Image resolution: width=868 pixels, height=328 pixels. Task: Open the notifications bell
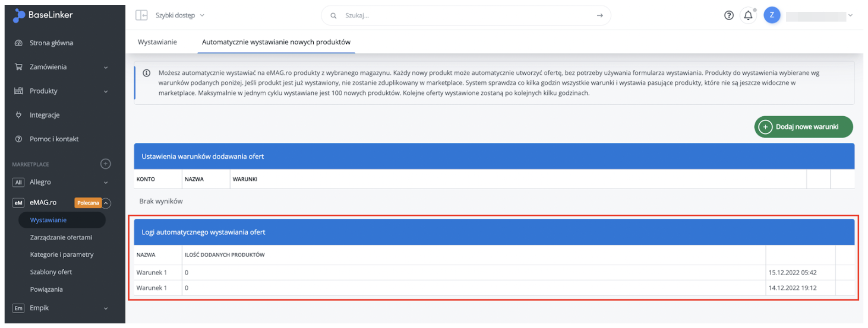(x=748, y=15)
